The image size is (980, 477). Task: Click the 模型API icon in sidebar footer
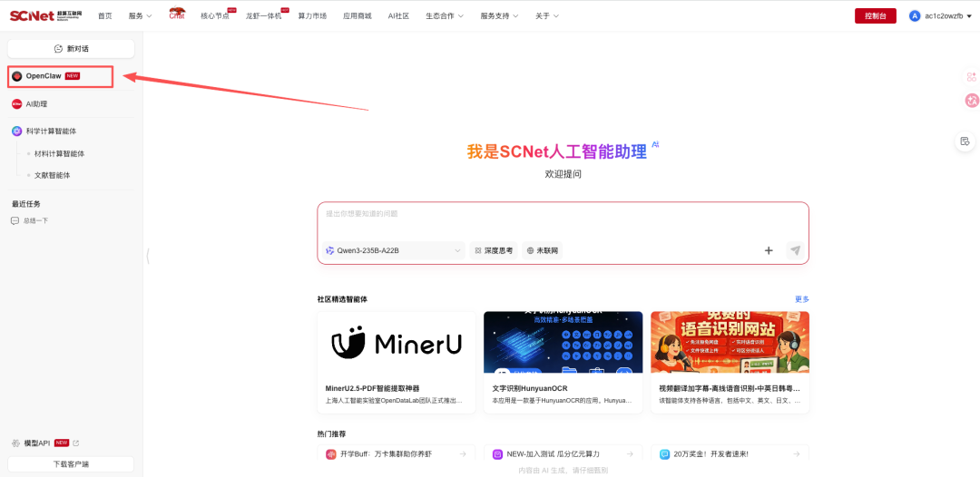coord(16,443)
